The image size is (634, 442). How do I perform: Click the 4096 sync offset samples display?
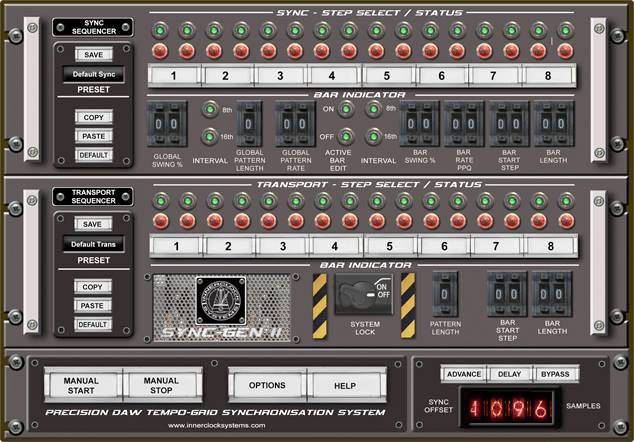click(510, 408)
